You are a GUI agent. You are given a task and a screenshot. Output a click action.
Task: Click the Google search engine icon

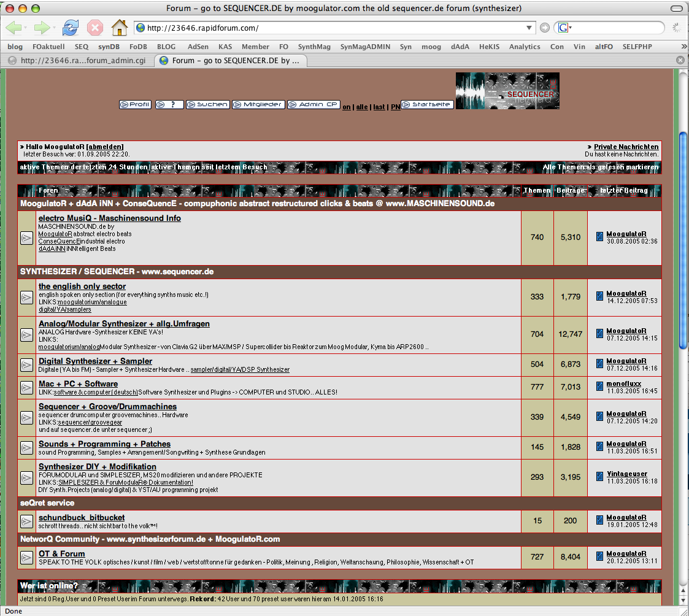(x=563, y=28)
